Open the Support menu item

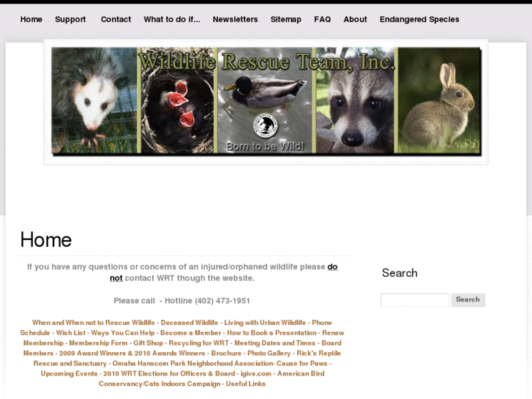pos(70,19)
